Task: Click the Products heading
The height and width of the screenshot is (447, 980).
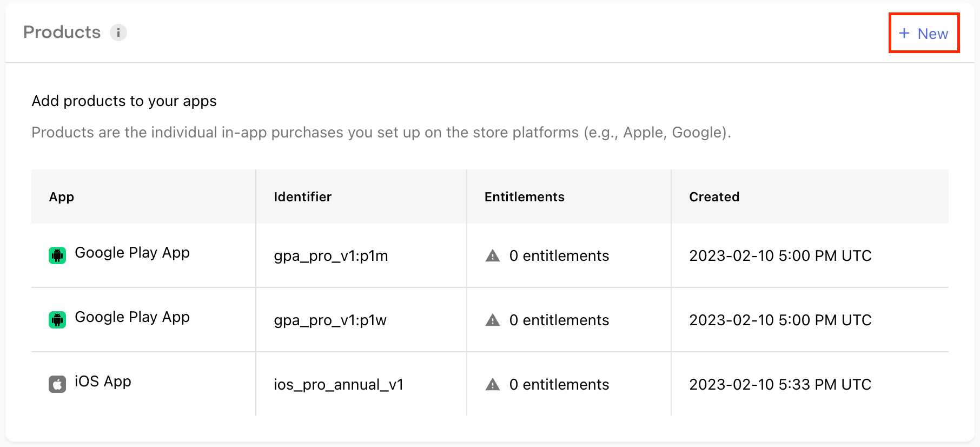Action: click(62, 32)
